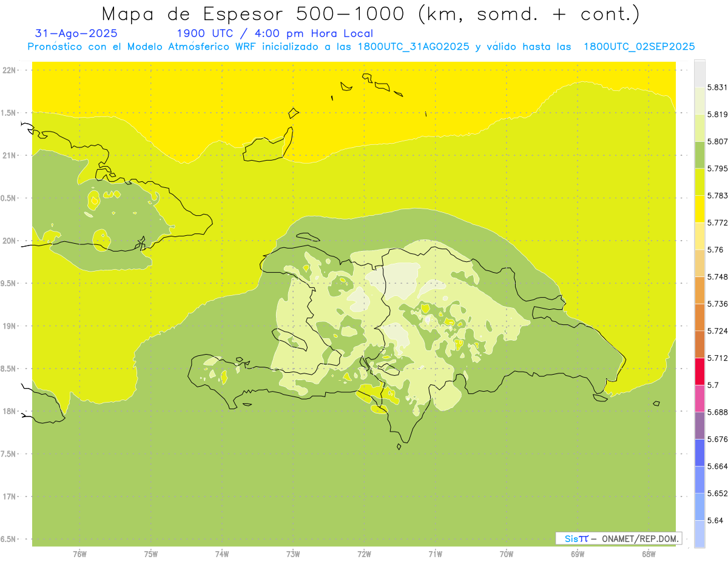Click the legend value "5.676"
The height and width of the screenshot is (562, 728).
click(717, 439)
